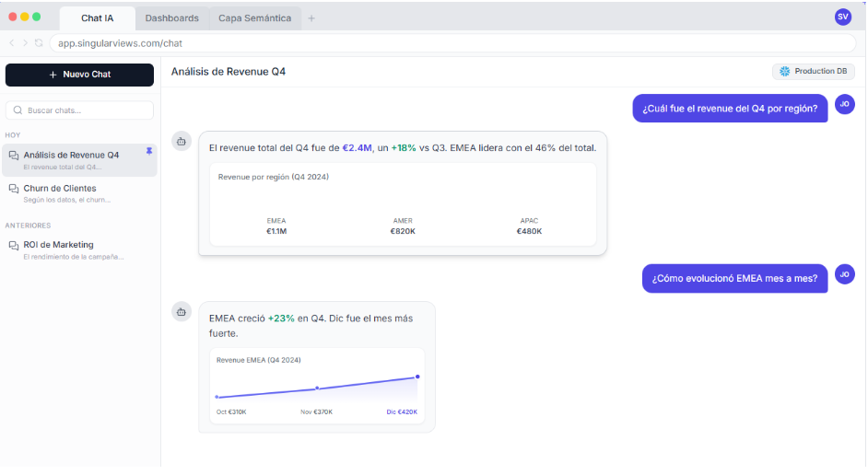Viewport: 868px width, 475px height.
Task: Open a new browser tab with plus icon
Action: point(311,18)
